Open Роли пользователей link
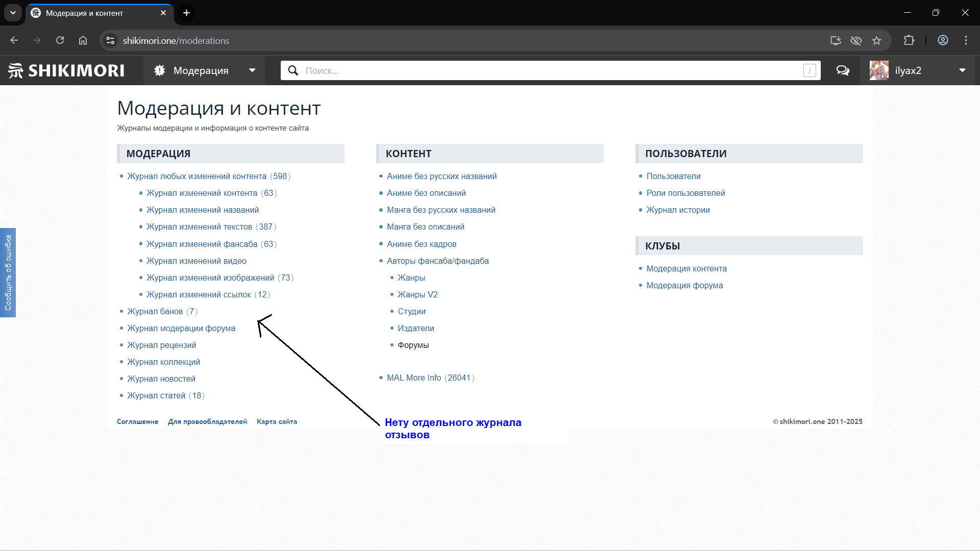The width and height of the screenshot is (980, 551). click(x=685, y=193)
